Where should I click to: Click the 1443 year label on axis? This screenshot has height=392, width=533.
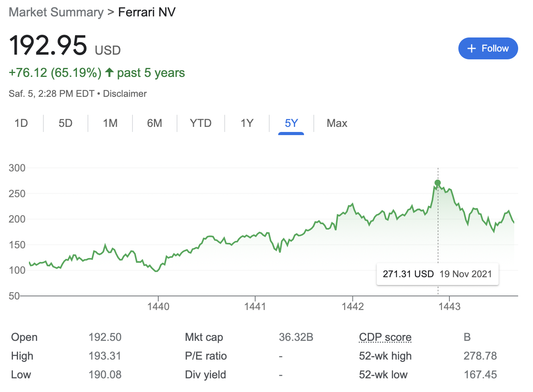coord(449,306)
